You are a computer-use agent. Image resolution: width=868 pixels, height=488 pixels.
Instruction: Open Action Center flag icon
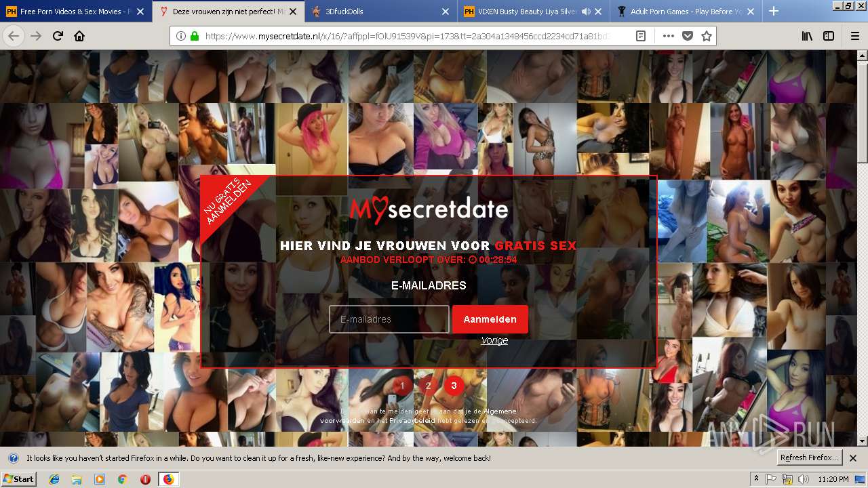click(x=771, y=479)
